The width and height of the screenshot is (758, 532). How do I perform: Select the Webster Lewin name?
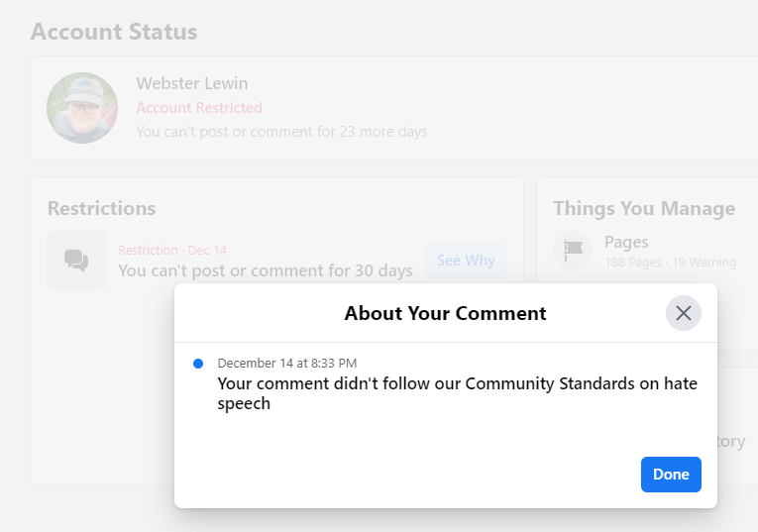192,83
